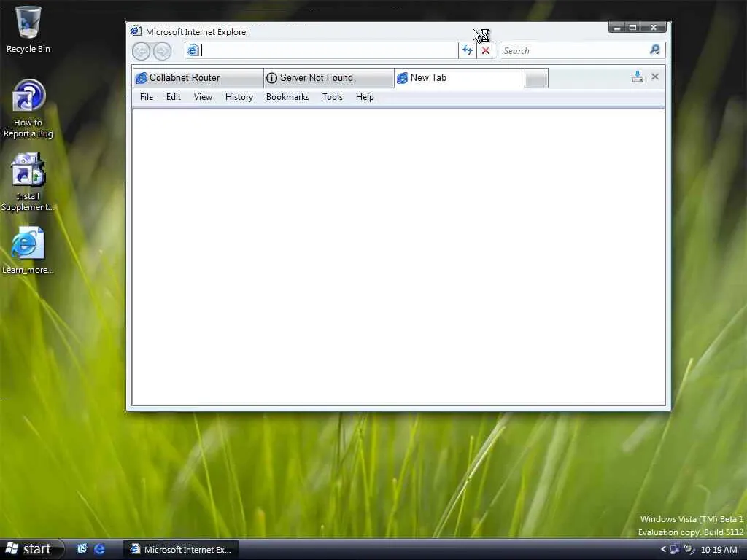This screenshot has width=747, height=560.
Task: Select the New Tab tab
Action: point(460,77)
